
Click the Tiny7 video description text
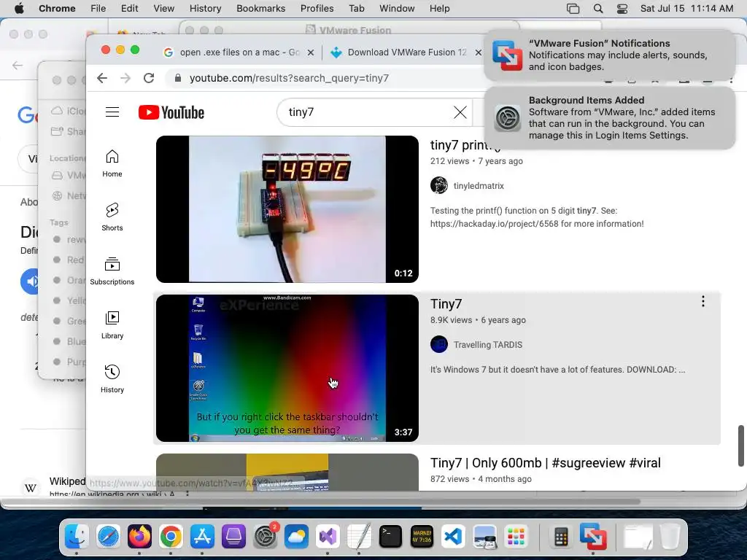click(x=557, y=370)
